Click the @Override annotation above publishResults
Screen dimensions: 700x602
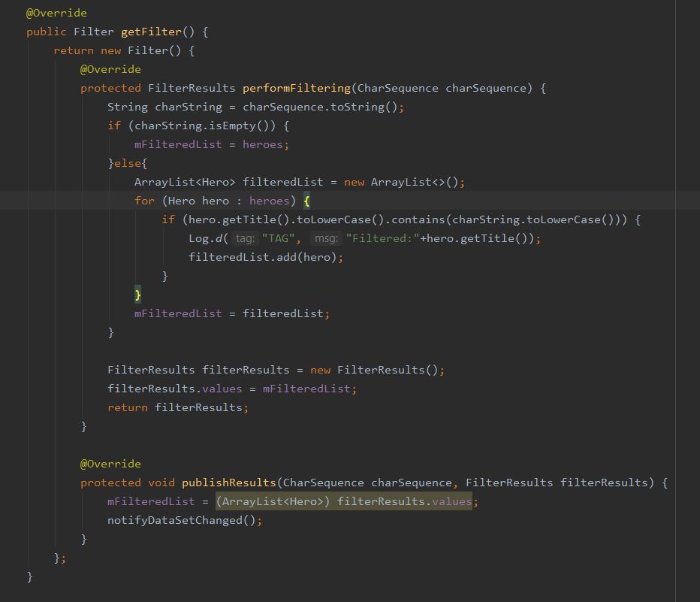coord(110,464)
